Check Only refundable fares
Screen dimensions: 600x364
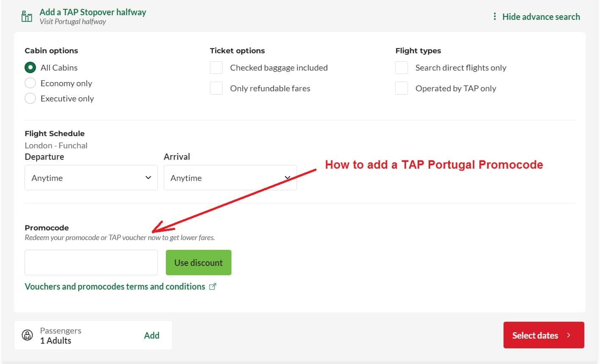216,88
